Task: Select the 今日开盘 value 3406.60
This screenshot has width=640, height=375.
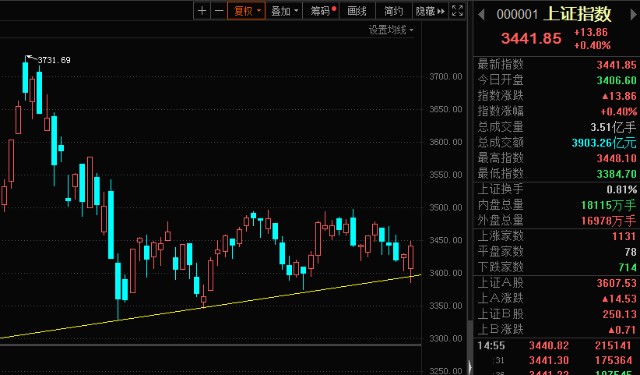Action: 616,80
